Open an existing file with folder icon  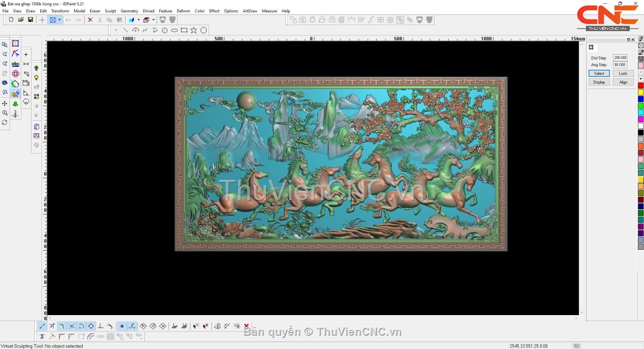pyautogui.click(x=21, y=20)
